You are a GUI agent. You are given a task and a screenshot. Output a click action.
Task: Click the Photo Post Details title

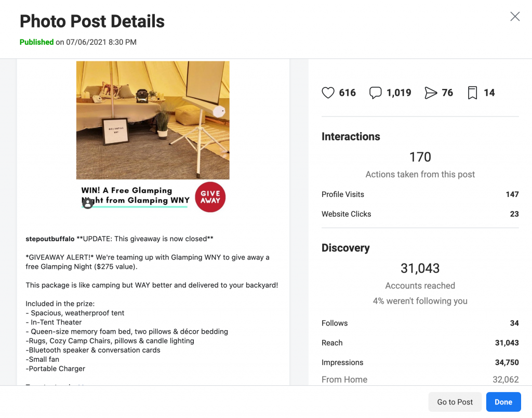point(92,21)
